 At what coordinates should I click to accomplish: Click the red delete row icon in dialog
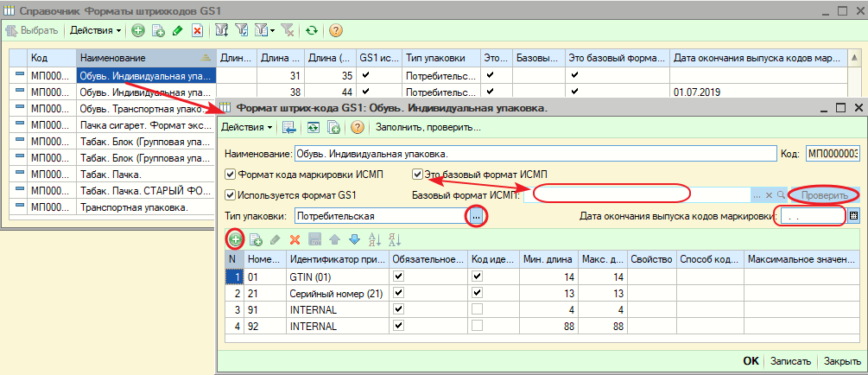pyautogui.click(x=295, y=239)
